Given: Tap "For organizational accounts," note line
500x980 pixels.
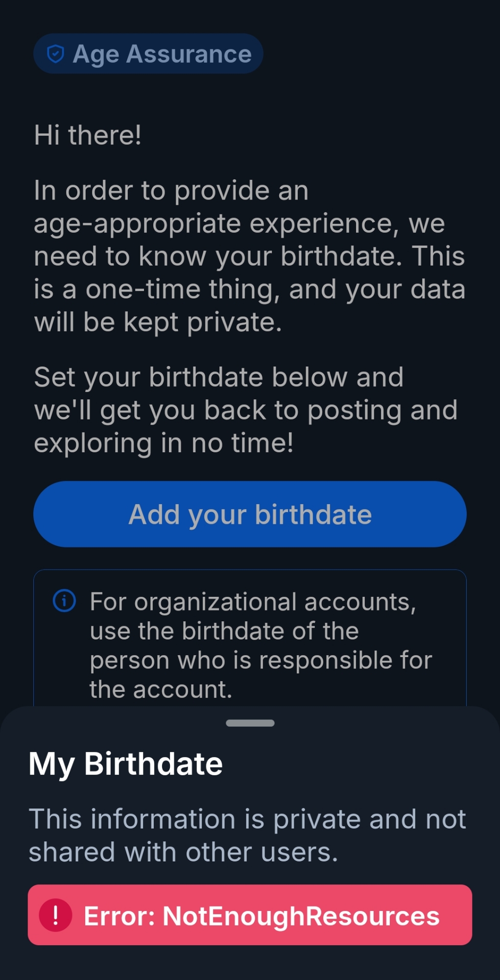Looking at the screenshot, I should tap(253, 602).
